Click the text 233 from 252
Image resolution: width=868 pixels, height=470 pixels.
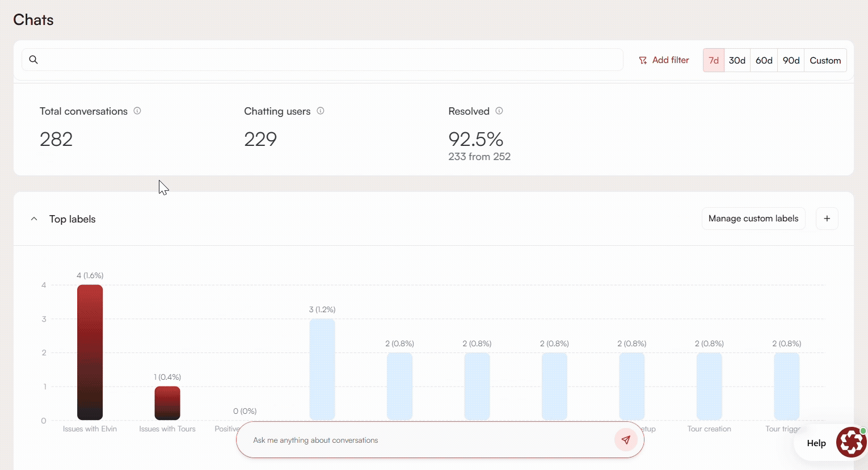coord(479,157)
